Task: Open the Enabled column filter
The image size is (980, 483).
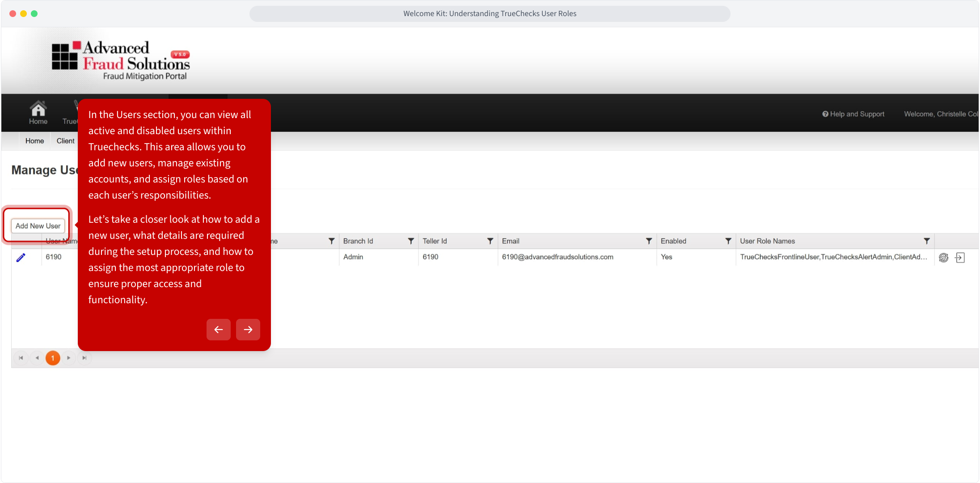Action: (x=728, y=241)
